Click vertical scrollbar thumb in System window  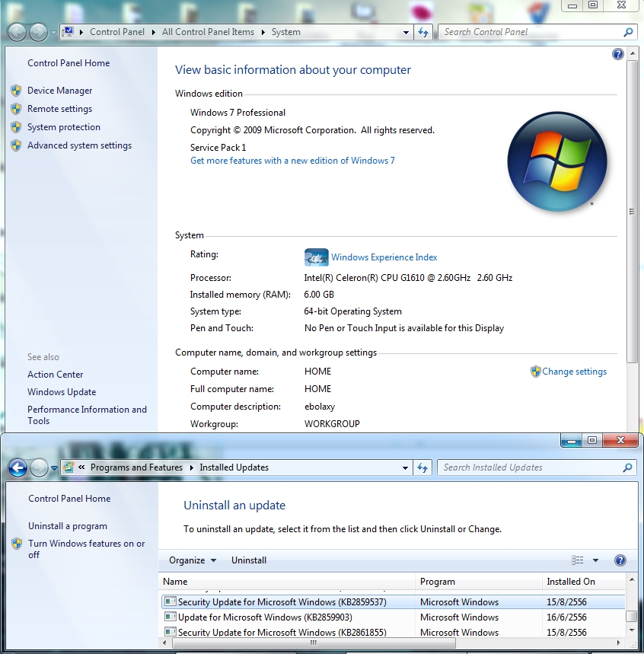pos(633,212)
